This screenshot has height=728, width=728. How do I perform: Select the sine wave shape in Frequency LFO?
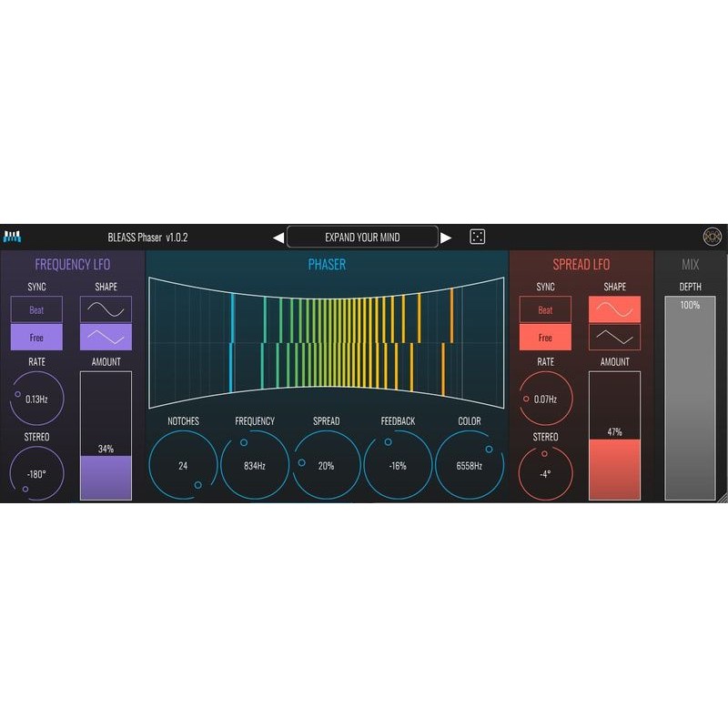[106, 309]
